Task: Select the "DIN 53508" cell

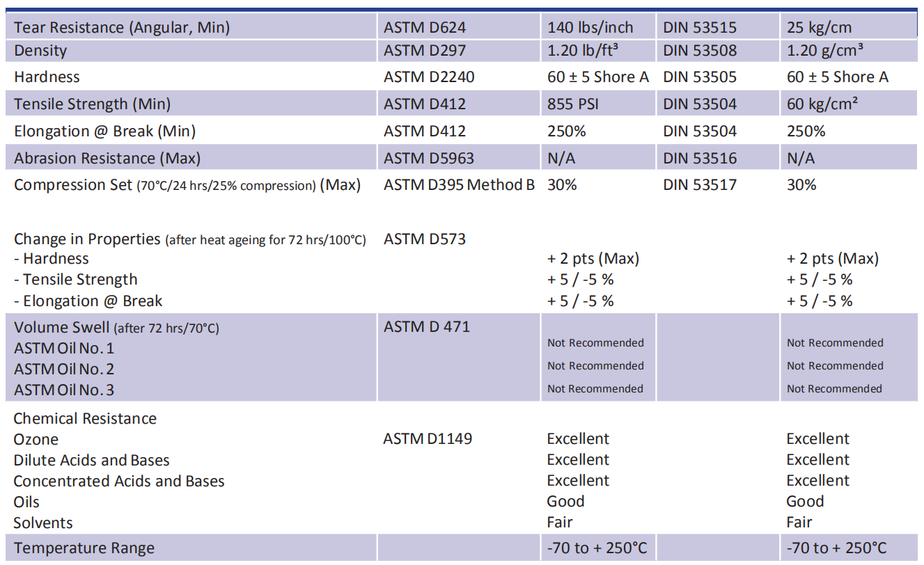Action: (700, 50)
